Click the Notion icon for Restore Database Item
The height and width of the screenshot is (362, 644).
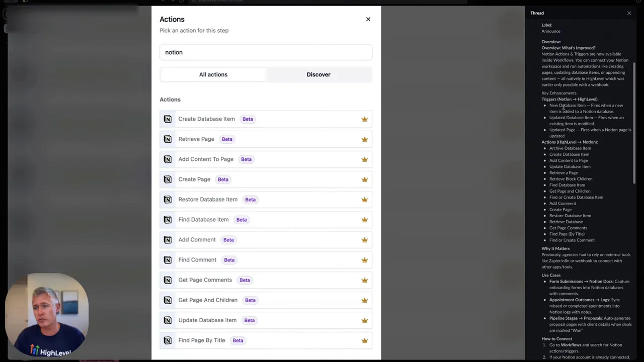(x=168, y=199)
